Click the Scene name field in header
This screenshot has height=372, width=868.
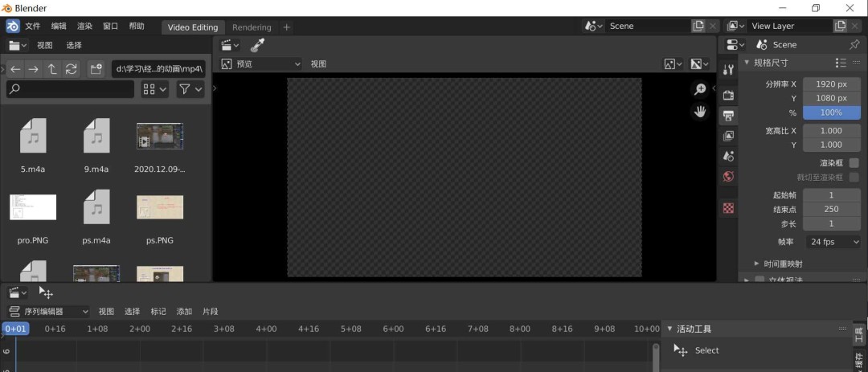(648, 26)
